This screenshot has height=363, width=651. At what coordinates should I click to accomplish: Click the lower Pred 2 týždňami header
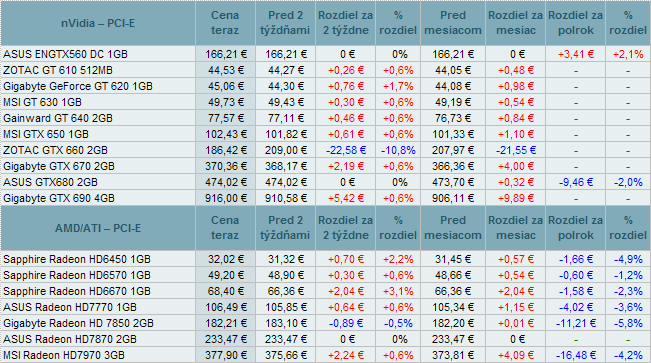pos(285,228)
